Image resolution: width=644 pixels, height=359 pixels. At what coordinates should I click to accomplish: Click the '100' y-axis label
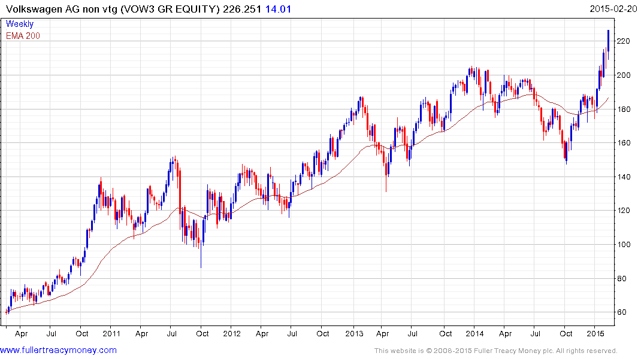[624, 245]
